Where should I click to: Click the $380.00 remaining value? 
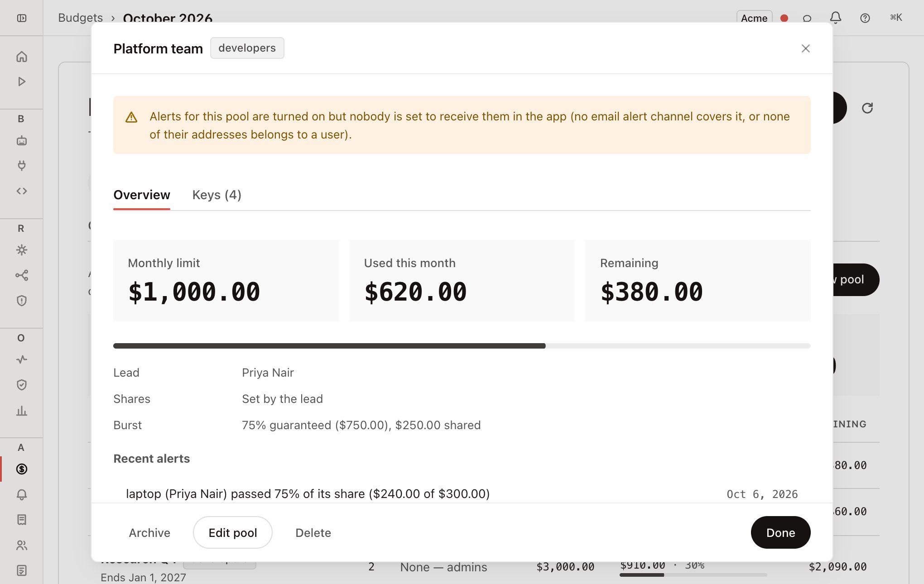651,292
